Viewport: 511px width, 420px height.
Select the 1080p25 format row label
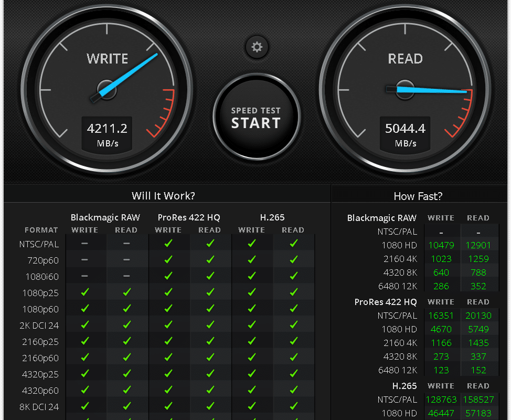(x=40, y=293)
